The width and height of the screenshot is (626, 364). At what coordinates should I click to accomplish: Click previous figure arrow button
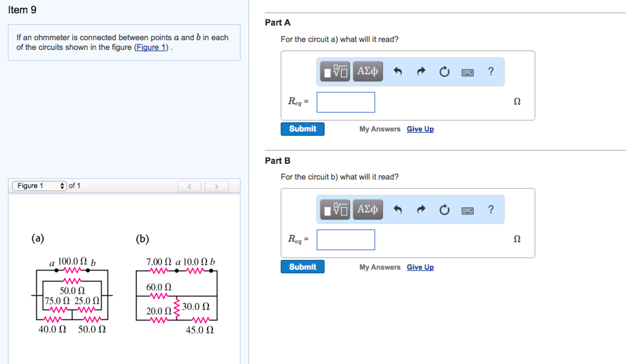tap(189, 186)
